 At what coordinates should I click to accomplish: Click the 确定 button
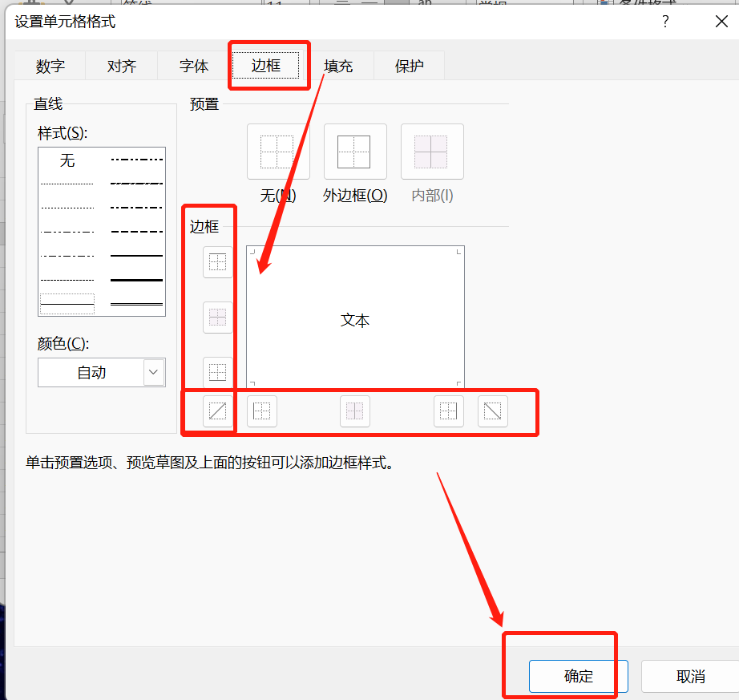coord(578,676)
